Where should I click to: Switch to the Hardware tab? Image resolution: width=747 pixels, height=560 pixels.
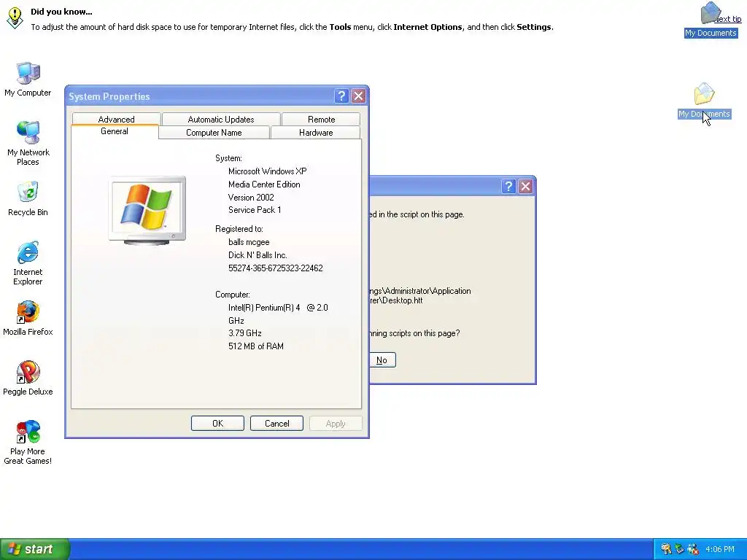point(316,133)
